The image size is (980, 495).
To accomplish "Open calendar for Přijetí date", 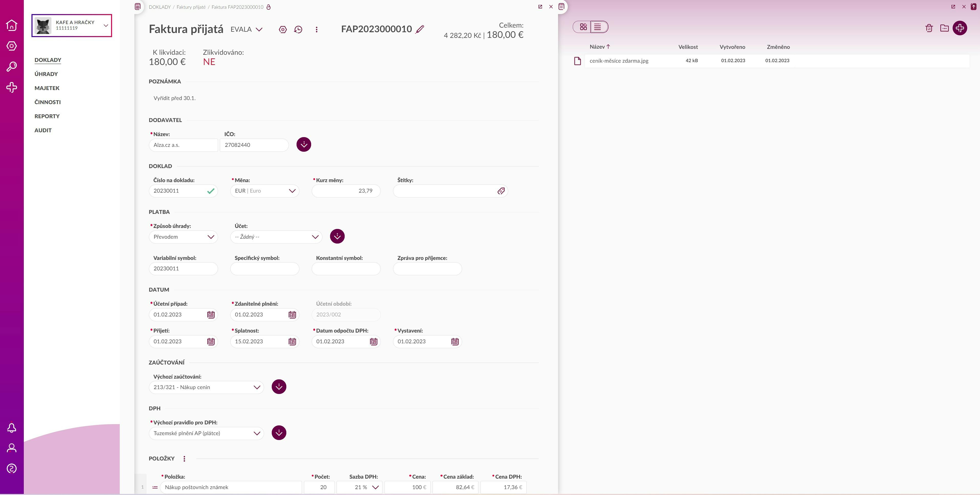I will (211, 342).
